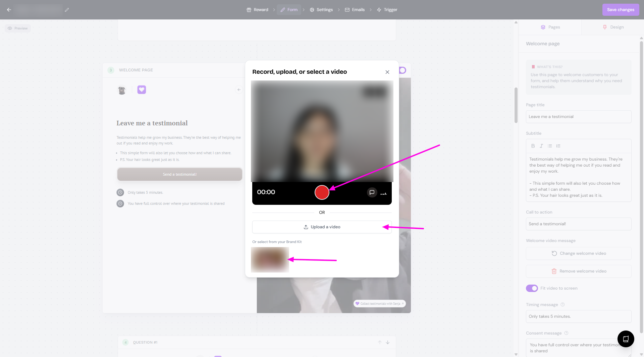
Task: Click the teleprompter speech bubble icon
Action: click(x=372, y=192)
